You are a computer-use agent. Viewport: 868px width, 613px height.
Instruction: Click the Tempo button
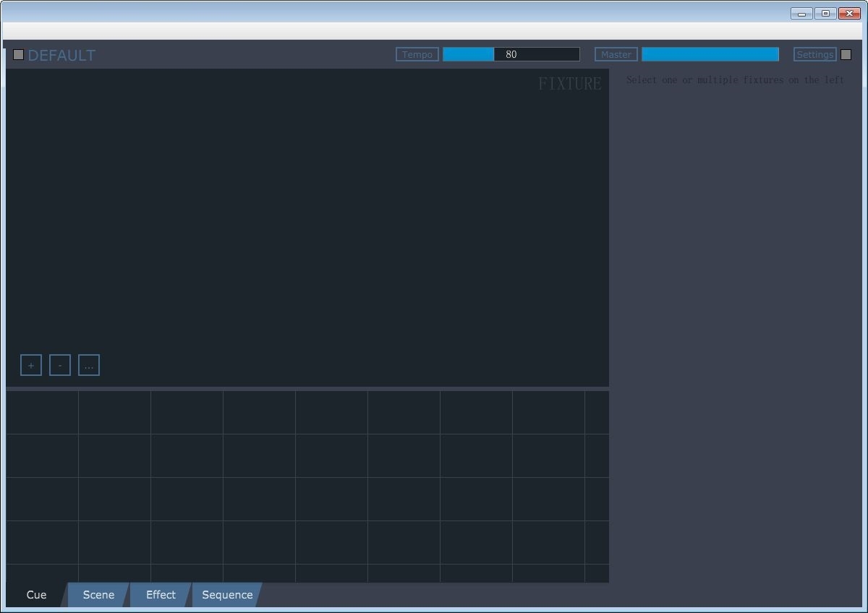click(x=417, y=54)
